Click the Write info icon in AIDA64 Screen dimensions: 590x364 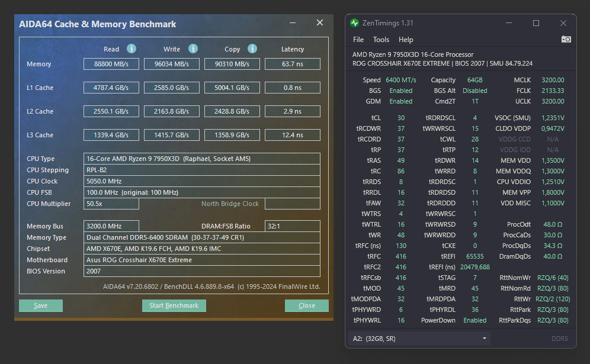[193, 49]
